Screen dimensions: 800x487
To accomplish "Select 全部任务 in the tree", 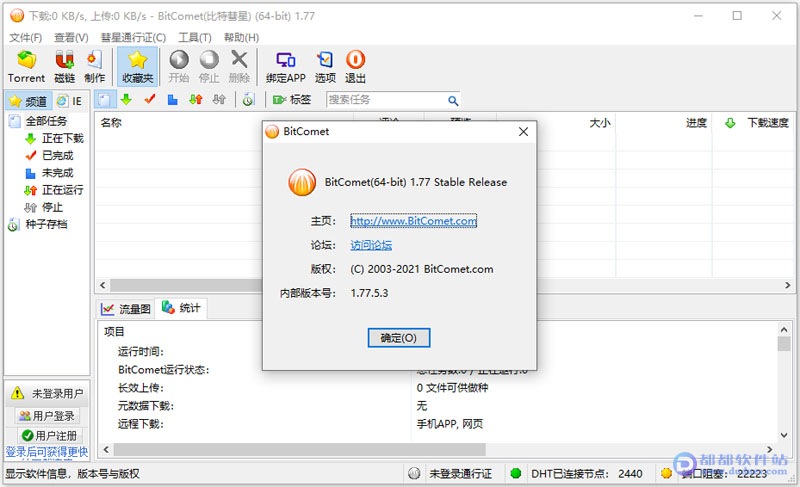I will 46,121.
